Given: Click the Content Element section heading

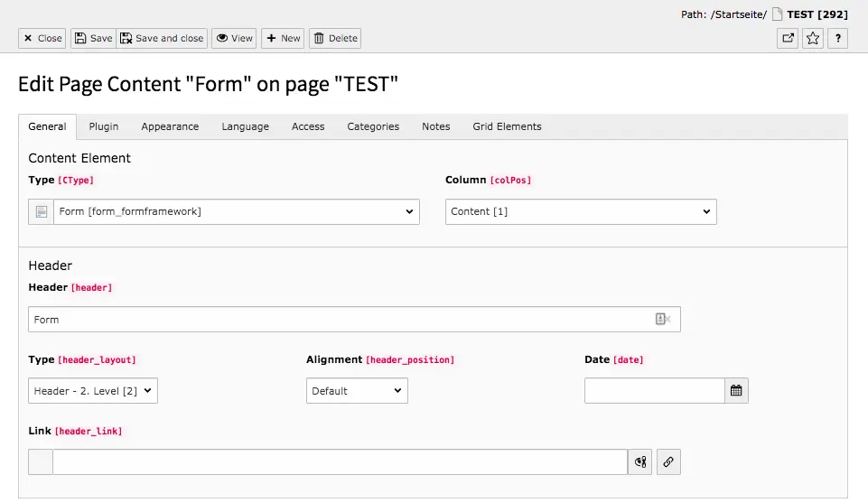Looking at the screenshot, I should point(79,158).
